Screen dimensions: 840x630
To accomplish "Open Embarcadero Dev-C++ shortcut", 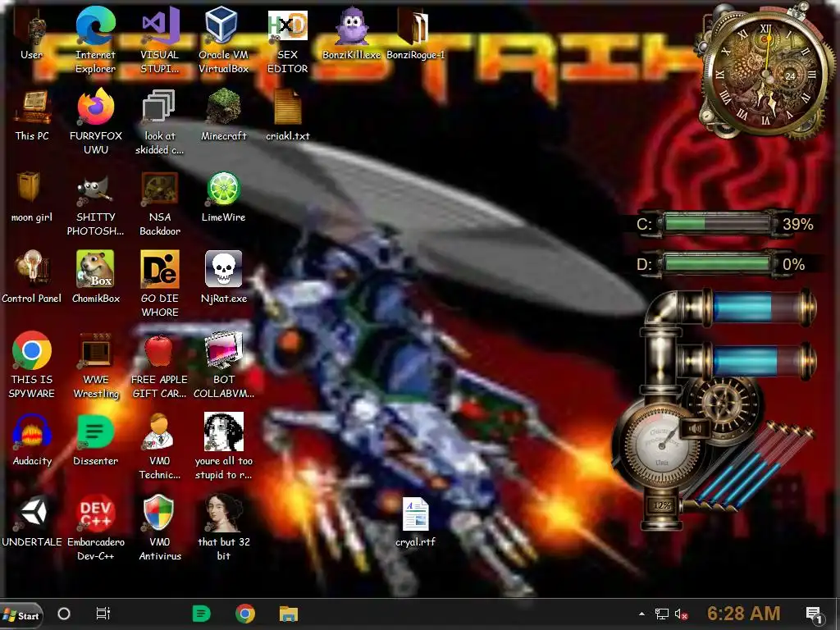I will (x=95, y=527).
